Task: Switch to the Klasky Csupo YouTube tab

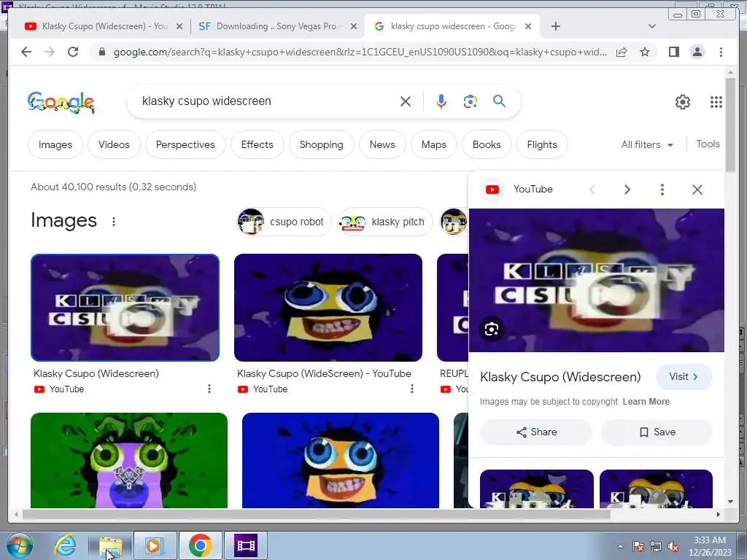Action: (104, 26)
